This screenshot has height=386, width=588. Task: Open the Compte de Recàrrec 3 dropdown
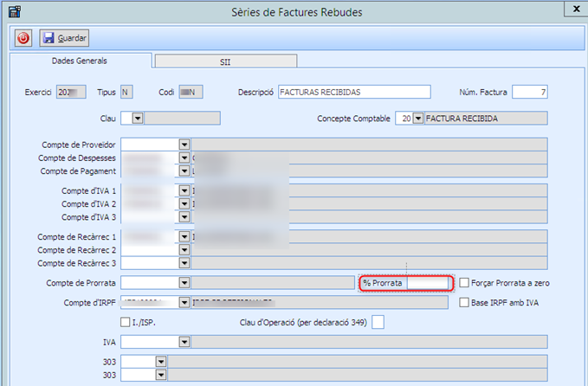click(x=184, y=262)
